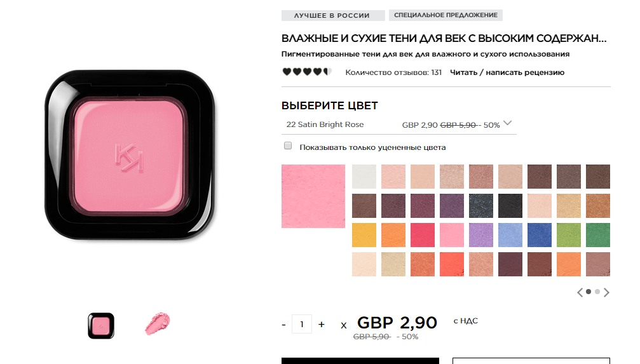
Task: Click the 'Лучшее в России' tag
Action: [x=332, y=15]
